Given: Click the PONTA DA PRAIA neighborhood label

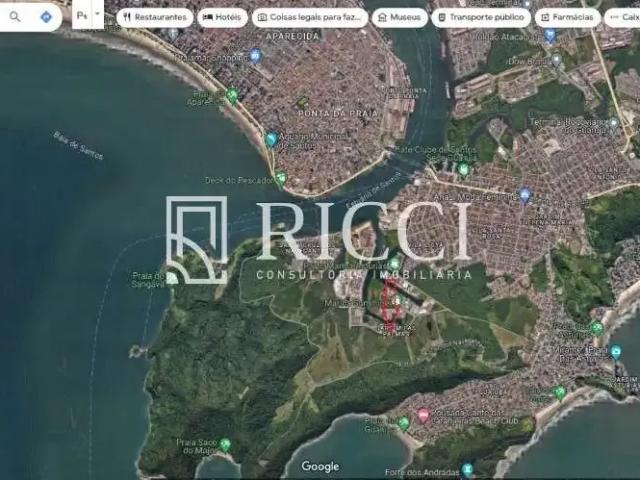Looking at the screenshot, I should coord(338,113).
